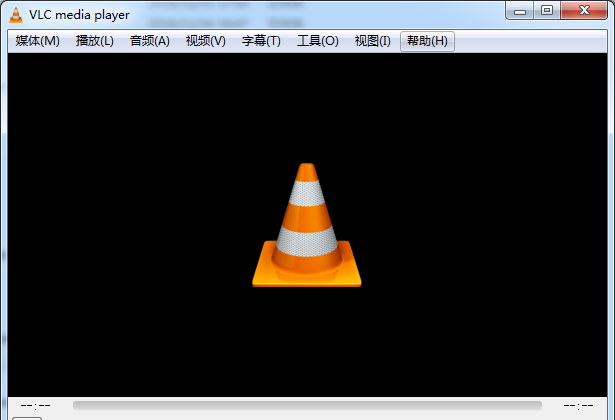This screenshot has width=615, height=420.
Task: Maximize the VLC media player window
Action: [x=547, y=11]
